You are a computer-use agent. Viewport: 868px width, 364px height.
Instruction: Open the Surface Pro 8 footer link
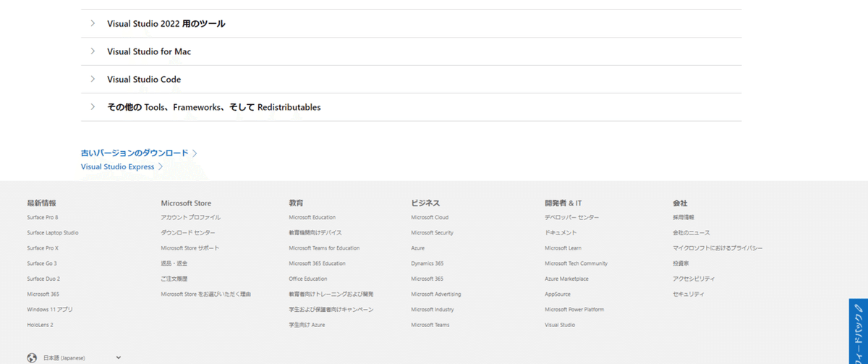pyautogui.click(x=43, y=217)
